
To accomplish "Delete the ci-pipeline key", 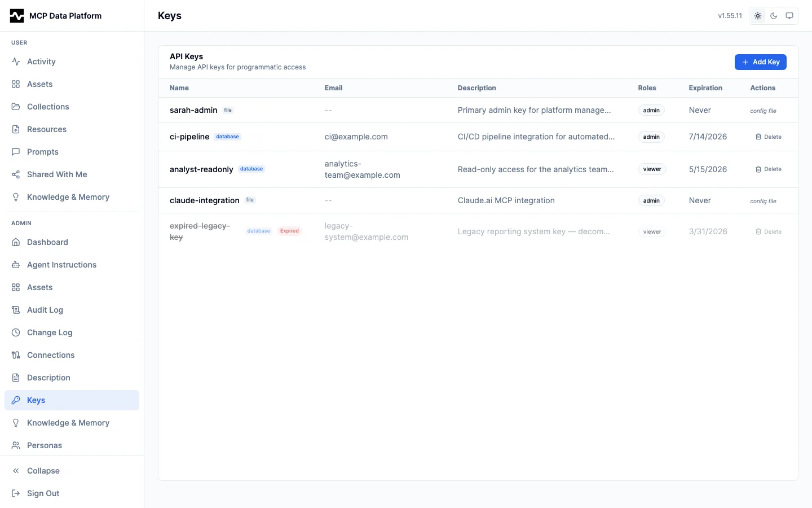I will click(x=768, y=137).
